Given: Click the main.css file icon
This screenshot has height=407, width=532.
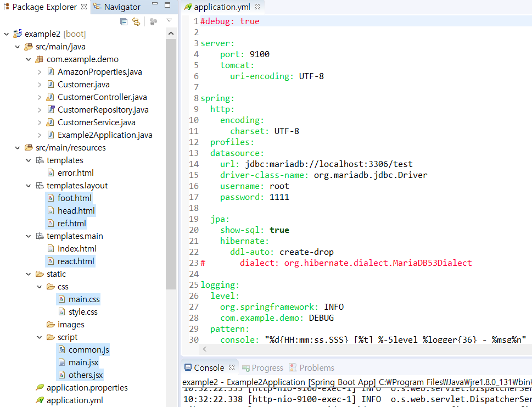Looking at the screenshot, I should click(x=61, y=299).
